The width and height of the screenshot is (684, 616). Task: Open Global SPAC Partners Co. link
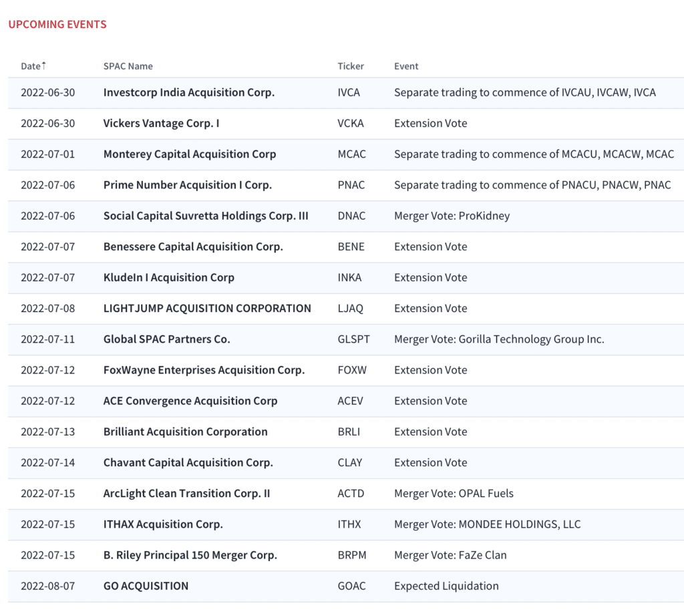(x=166, y=339)
